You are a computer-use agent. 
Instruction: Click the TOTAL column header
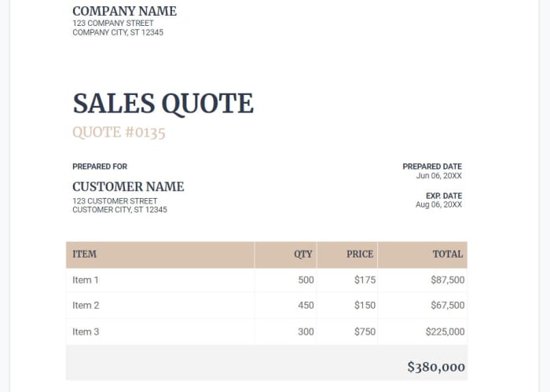point(448,255)
